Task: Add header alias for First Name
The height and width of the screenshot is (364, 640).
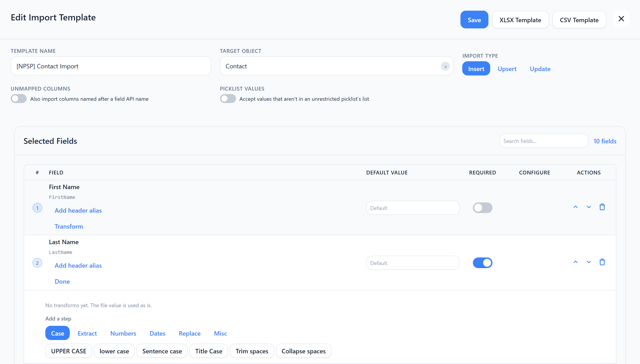Action: click(x=78, y=210)
